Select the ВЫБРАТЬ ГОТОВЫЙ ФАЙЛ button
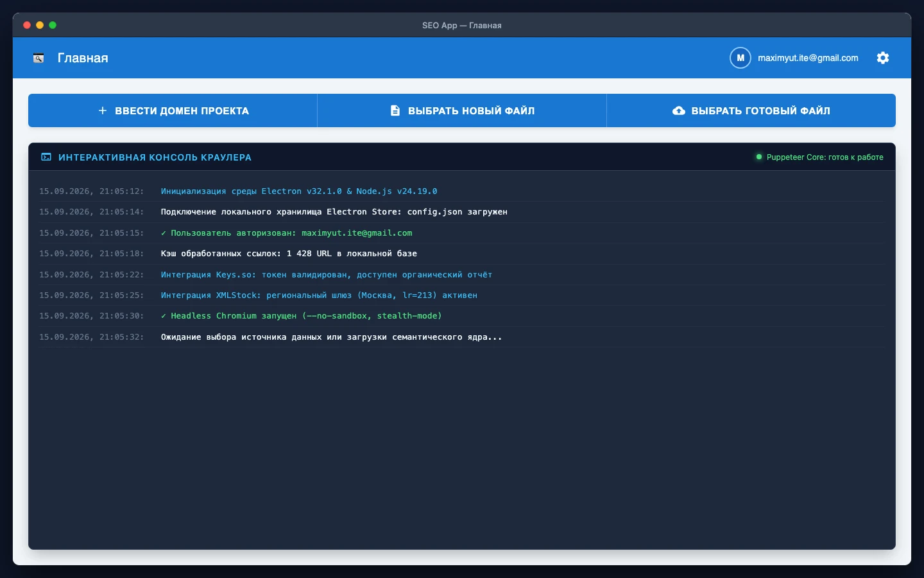924x578 pixels. [x=751, y=110]
